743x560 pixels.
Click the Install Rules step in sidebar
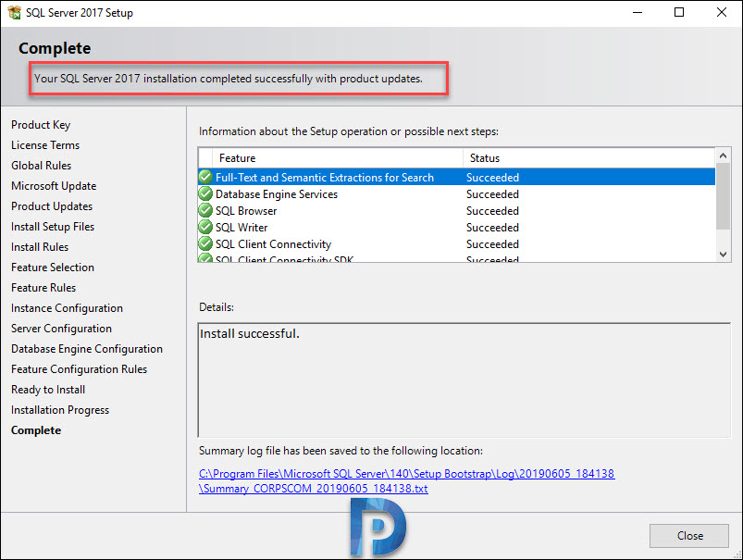40,247
